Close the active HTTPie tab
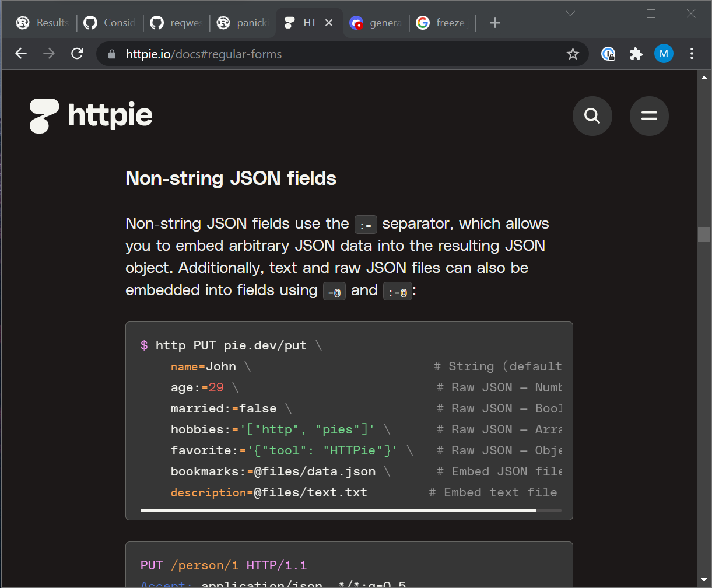The image size is (712, 588). coord(329,23)
